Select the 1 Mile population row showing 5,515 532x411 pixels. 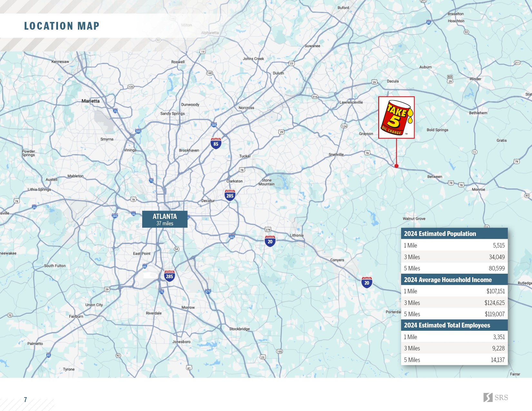454,245
